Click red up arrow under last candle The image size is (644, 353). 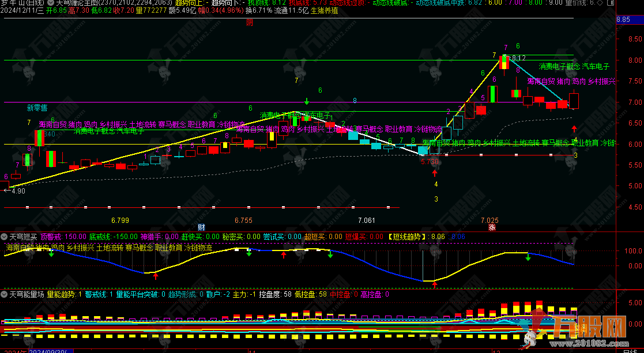[x=574, y=129]
